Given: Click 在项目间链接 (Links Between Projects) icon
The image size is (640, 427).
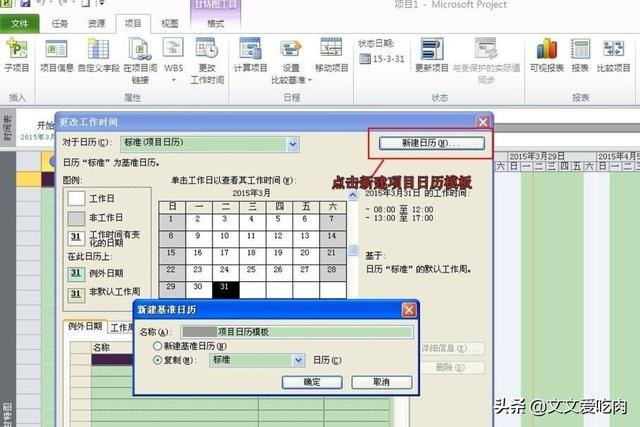Looking at the screenshot, I should 138,55.
